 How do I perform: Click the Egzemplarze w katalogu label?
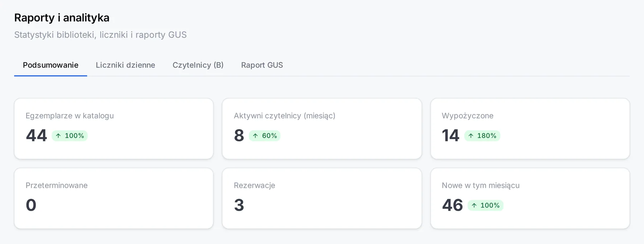pos(70,116)
